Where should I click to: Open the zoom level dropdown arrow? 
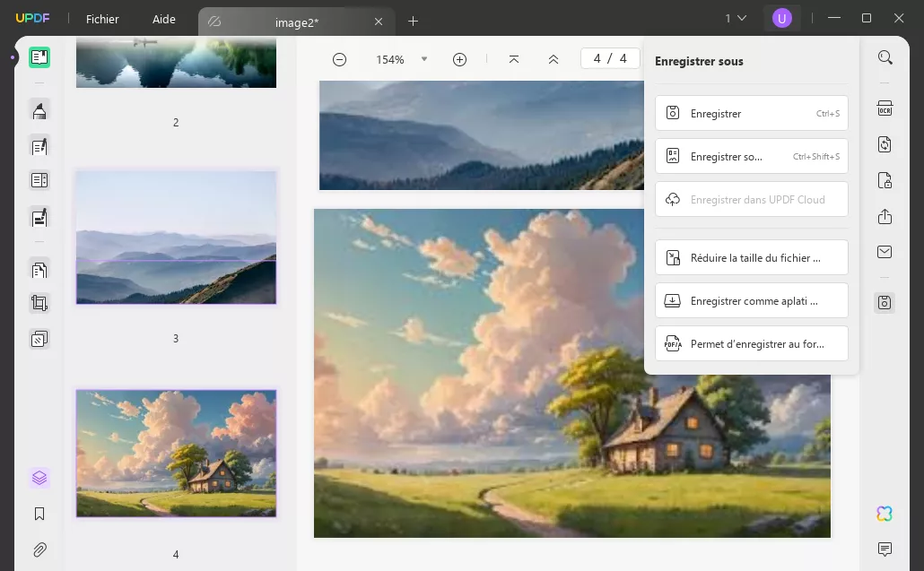click(x=425, y=59)
